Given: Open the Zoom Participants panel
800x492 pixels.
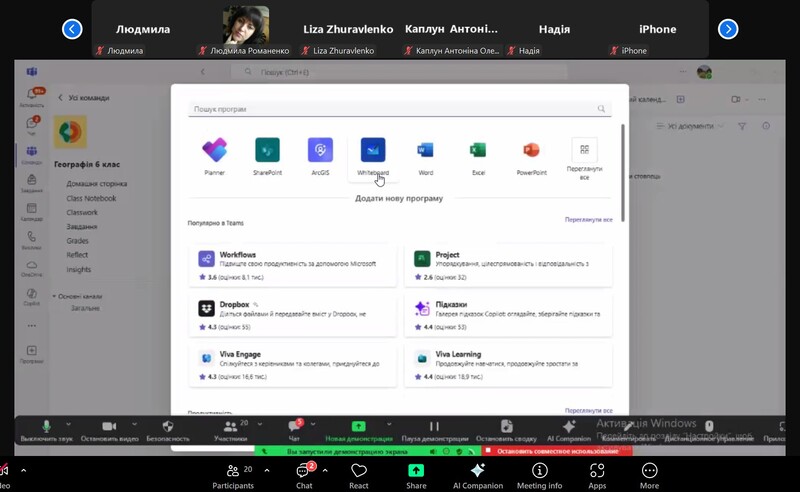Looking at the screenshot, I should [x=233, y=476].
